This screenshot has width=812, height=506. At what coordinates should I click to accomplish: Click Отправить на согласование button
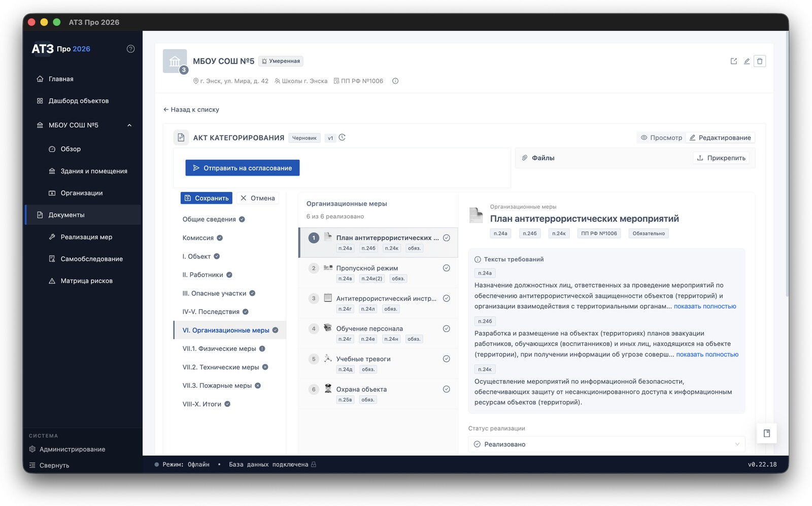pos(243,168)
